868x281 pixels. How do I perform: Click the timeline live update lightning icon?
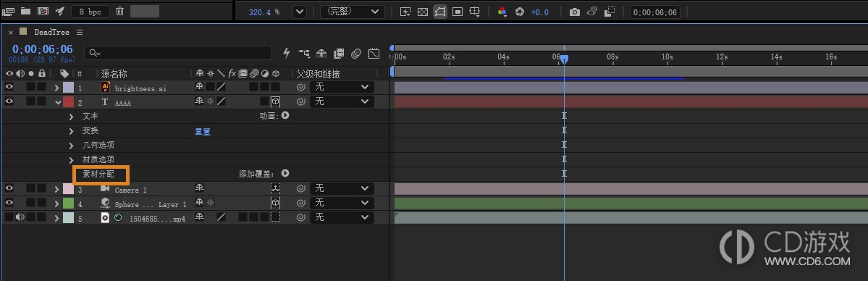286,53
